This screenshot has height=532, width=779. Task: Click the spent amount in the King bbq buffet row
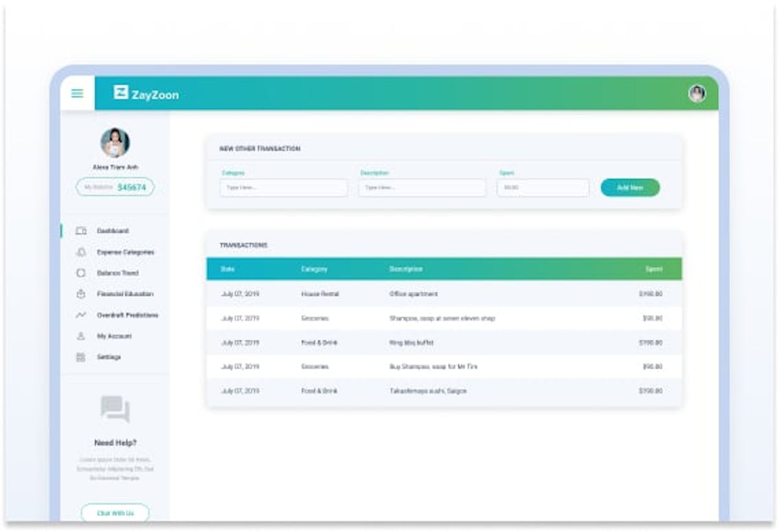tap(650, 343)
